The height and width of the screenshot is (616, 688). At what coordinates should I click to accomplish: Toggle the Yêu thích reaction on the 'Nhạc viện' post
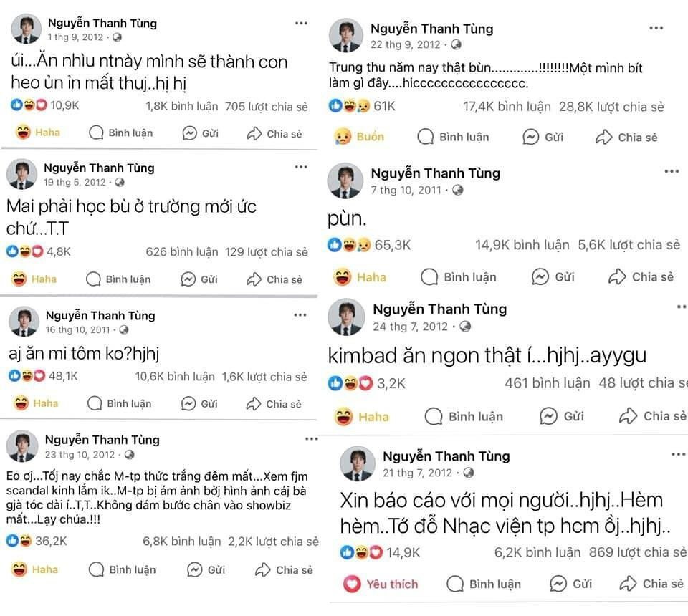381,584
